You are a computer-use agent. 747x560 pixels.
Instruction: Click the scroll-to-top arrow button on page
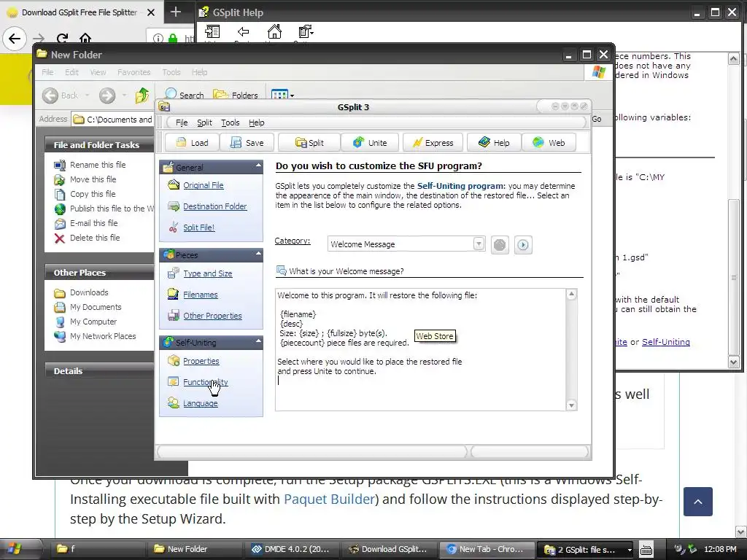coord(698,502)
